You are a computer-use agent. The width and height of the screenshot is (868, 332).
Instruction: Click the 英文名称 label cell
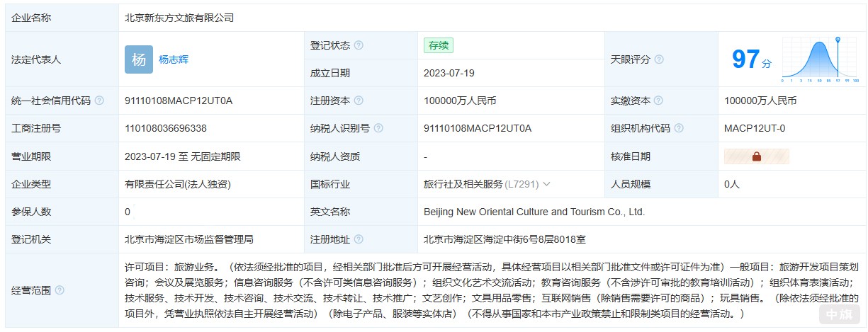(361, 212)
